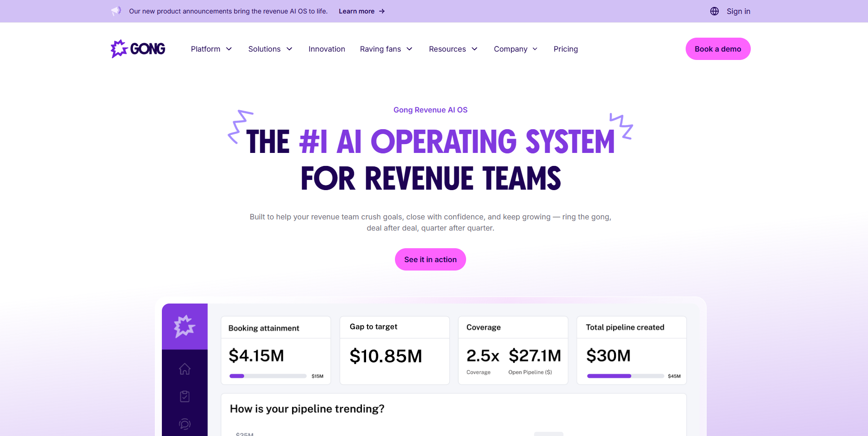Screen dimensions: 868x436
Task: Expand the Platform menu chevron
Action: point(229,49)
